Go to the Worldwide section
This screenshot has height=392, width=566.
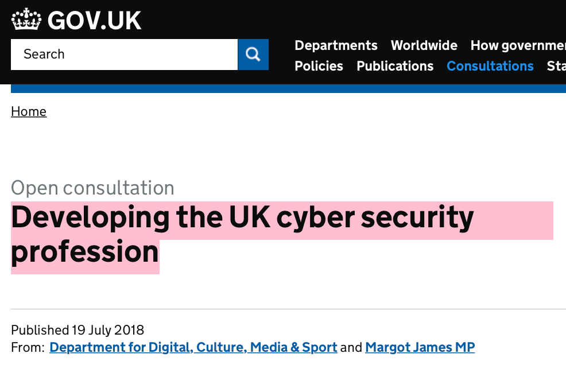click(x=424, y=45)
